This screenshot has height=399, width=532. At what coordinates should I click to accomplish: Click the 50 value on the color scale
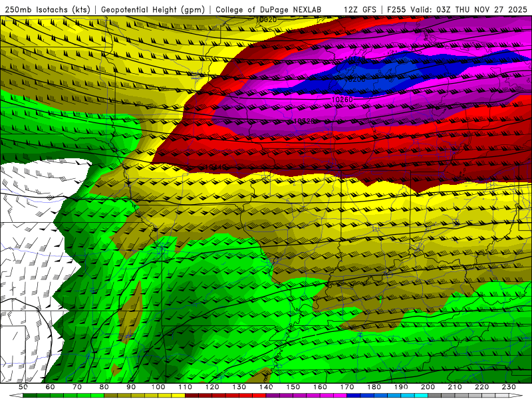(23, 387)
